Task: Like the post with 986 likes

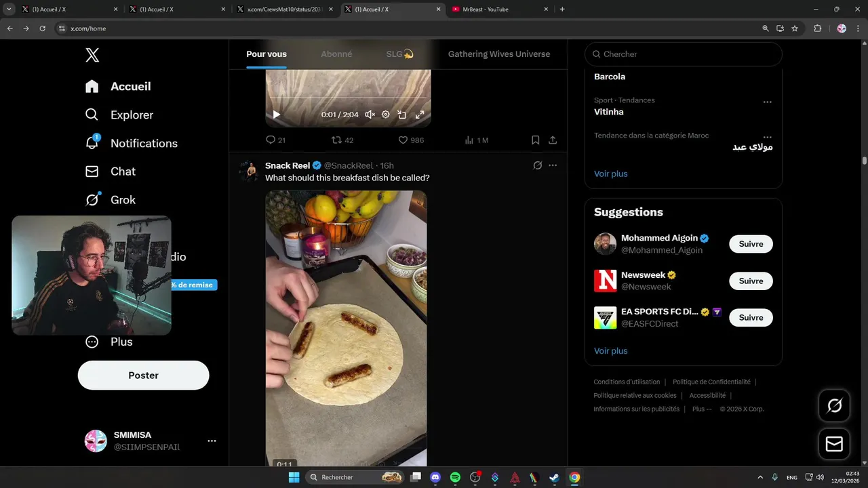Action: click(x=411, y=140)
